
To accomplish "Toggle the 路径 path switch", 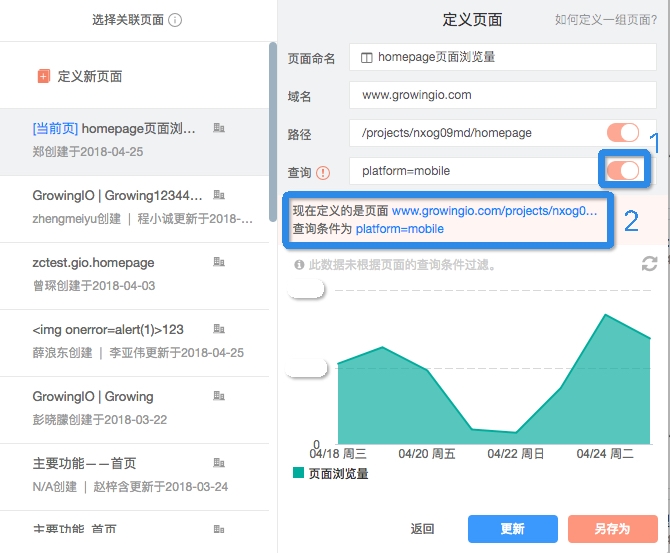I will tap(623, 133).
